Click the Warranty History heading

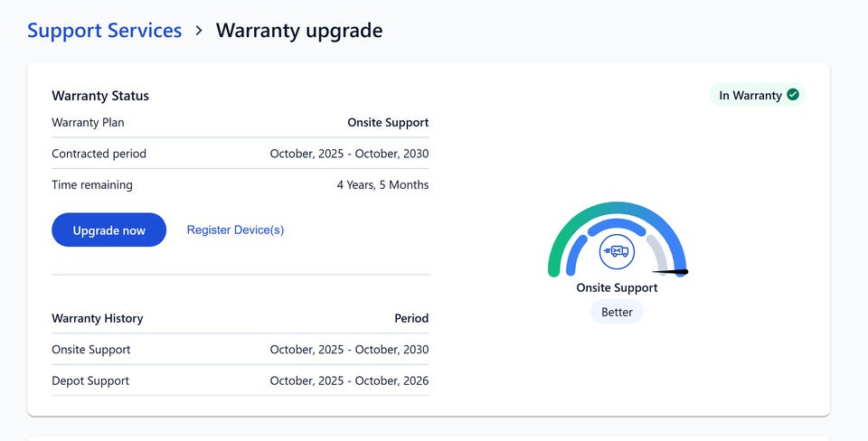point(98,318)
